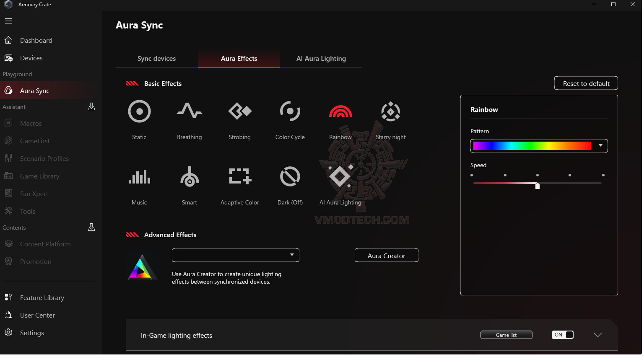This screenshot has width=644, height=362.
Task: Click the Reset to default button
Action: coord(586,83)
